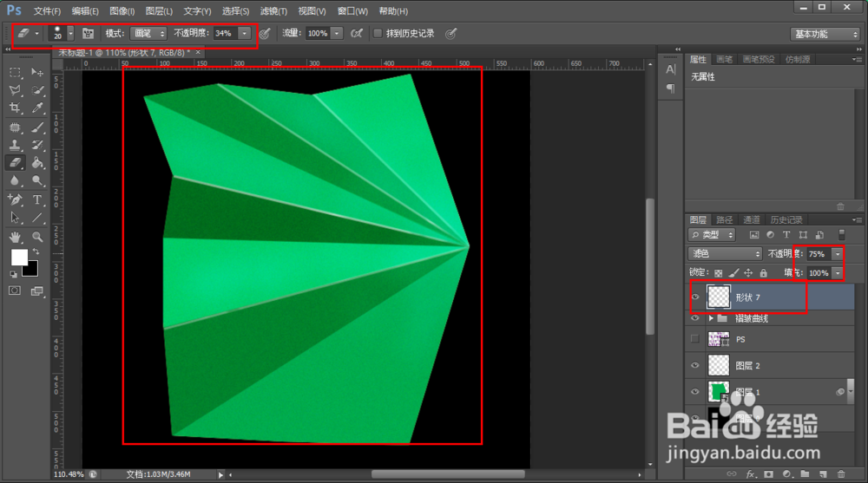Select the Paint Bucket tool
This screenshot has width=868, height=483.
click(37, 163)
